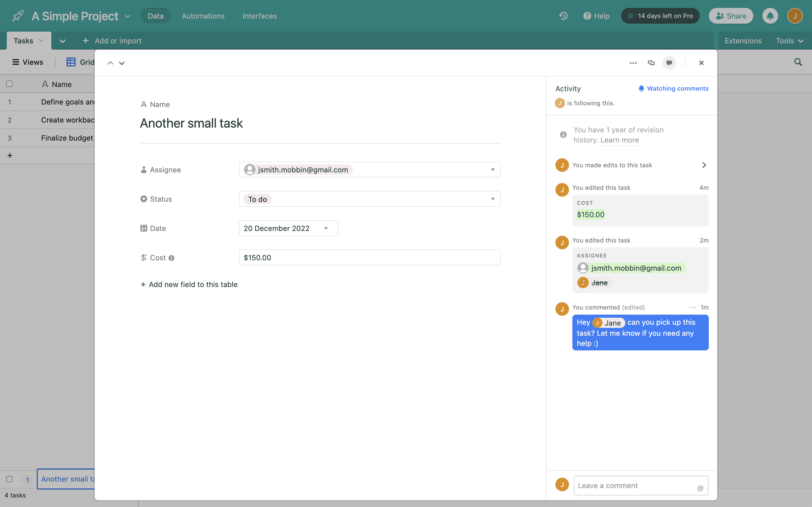Switch to the Automations tab
812x507 pixels.
[203, 16]
